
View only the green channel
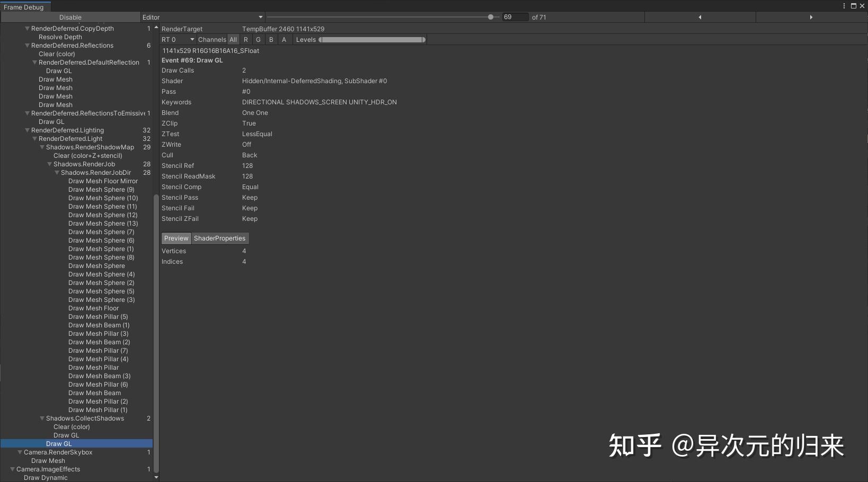[258, 39]
